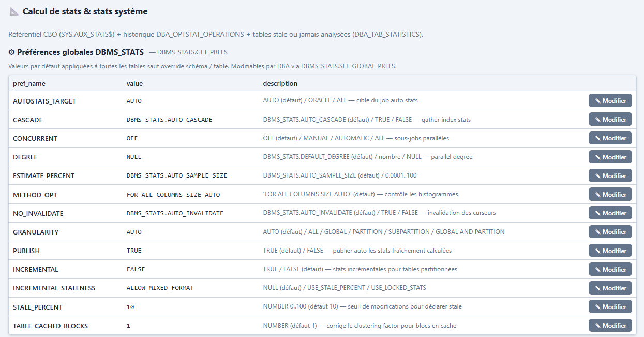Viewport: 644px width, 337px height.
Task: Click the Calcul de stats & stats système heading
Action: [85, 11]
